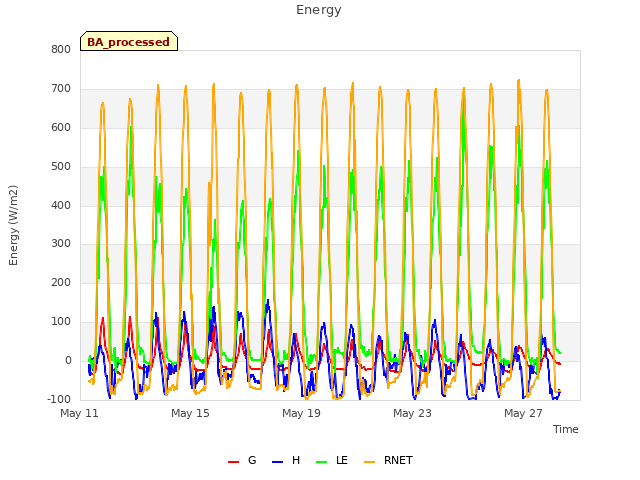Screen dimensions: 640x480
Task: Click the 600 y-axis tick label
Action: [61, 128]
